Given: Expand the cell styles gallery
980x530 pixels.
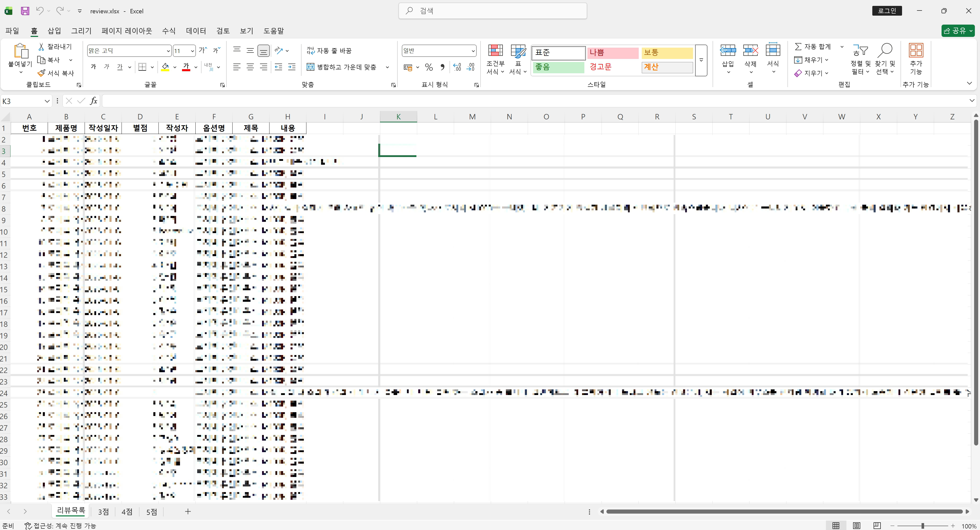Looking at the screenshot, I should click(701, 60).
